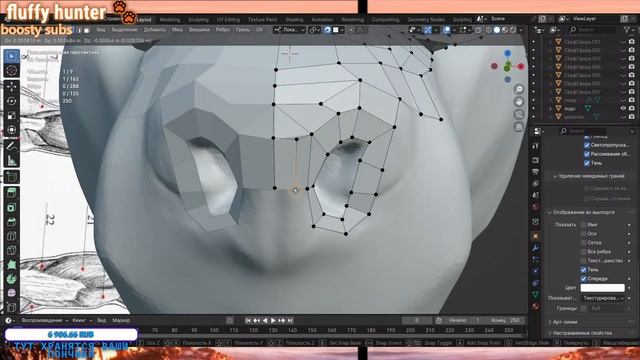The height and width of the screenshot is (360, 640).
Task: Hide the visible object via its eye icon
Action: [623, 108]
